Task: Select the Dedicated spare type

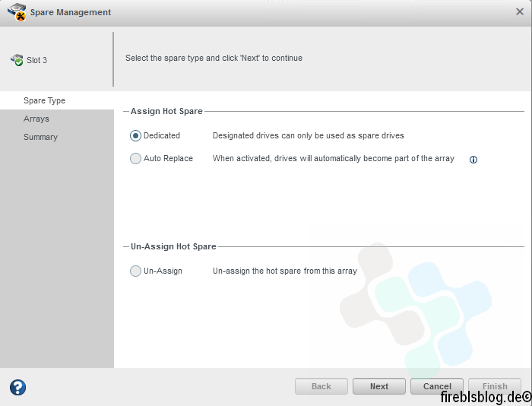Action: tap(135, 136)
